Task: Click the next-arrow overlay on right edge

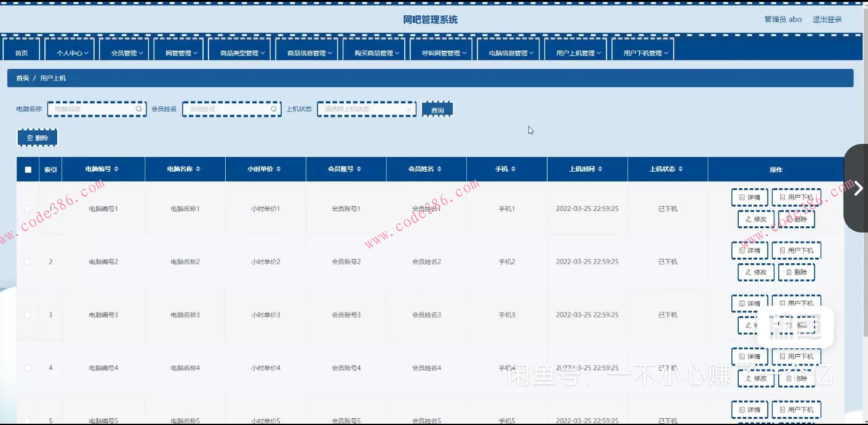Action: (858, 188)
